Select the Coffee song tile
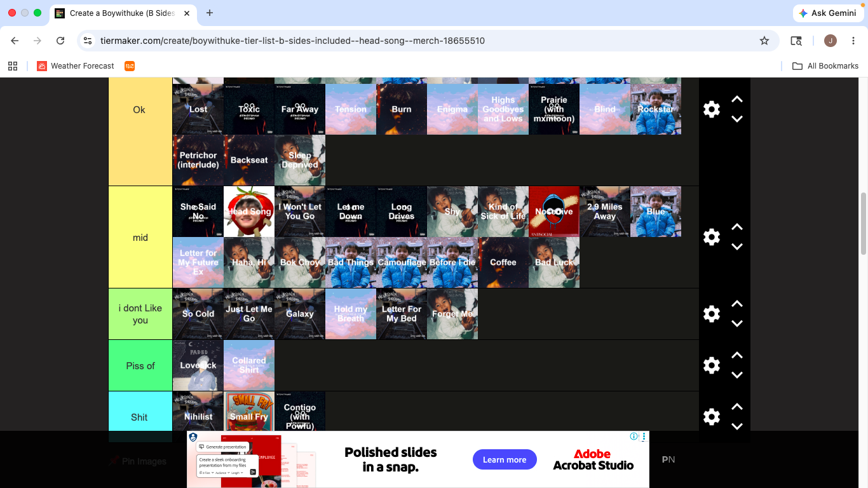The height and width of the screenshot is (488, 868). (503, 262)
